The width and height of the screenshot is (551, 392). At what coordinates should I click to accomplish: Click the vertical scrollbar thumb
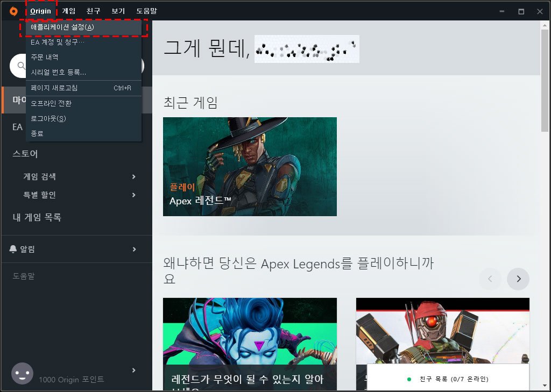click(545, 81)
